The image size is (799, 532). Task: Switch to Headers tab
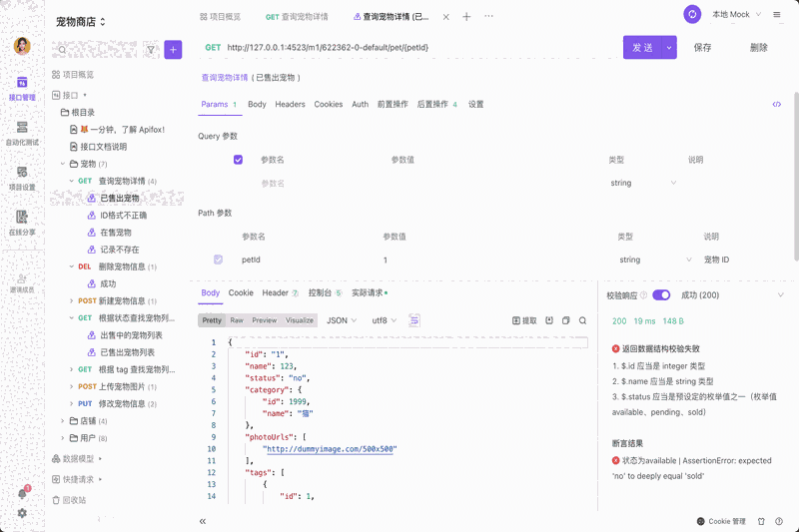coord(290,105)
